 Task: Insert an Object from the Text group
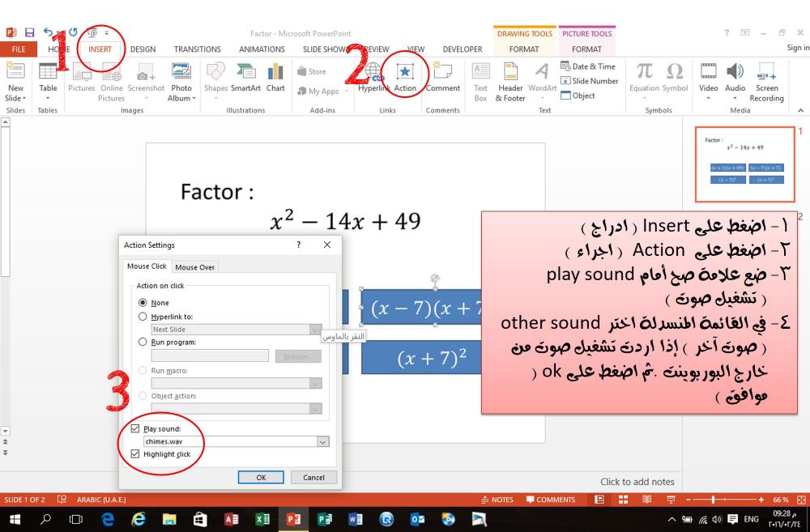(578, 96)
